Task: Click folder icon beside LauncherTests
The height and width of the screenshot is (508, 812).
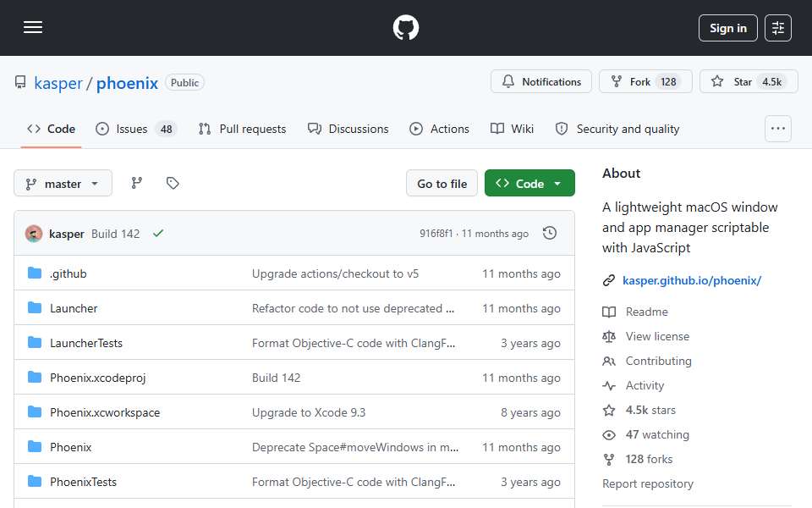Action: [x=35, y=343]
